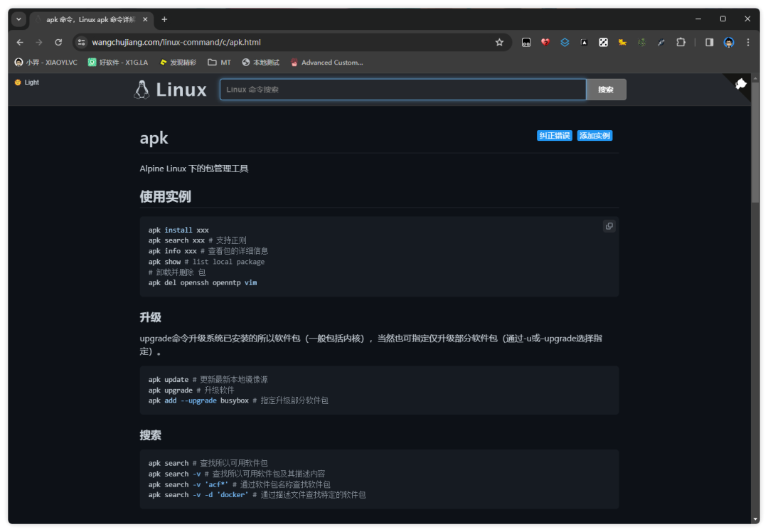
Task: Click the line 'apk add --upgrade busybox'
Action: [198, 400]
